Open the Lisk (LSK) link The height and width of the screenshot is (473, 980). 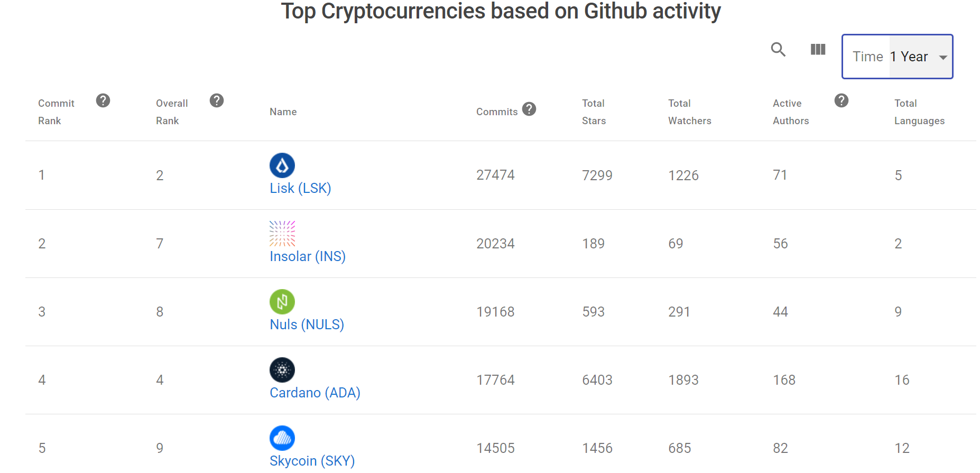[300, 188]
